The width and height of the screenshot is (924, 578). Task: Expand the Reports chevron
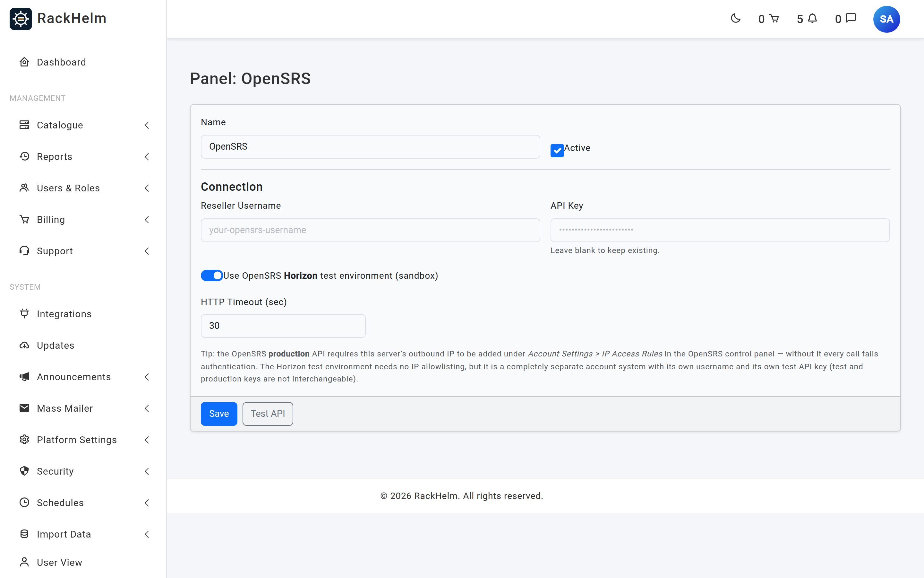(x=147, y=156)
